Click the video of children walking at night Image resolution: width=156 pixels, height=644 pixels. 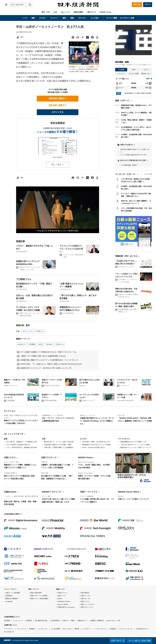coord(57,210)
